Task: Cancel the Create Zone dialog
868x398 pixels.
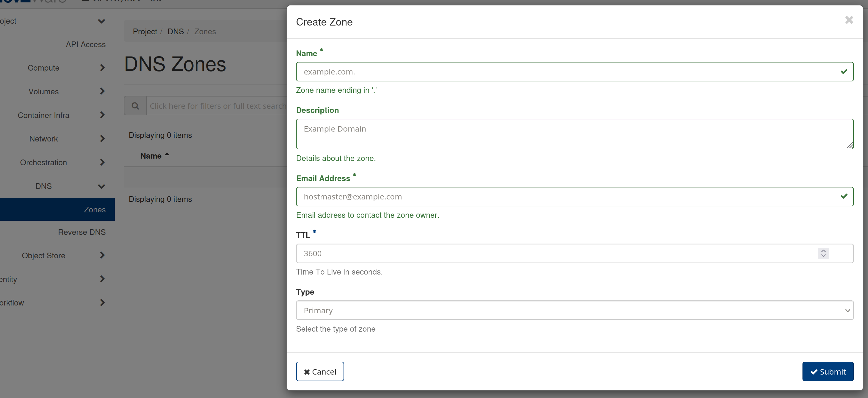Action: (x=320, y=371)
